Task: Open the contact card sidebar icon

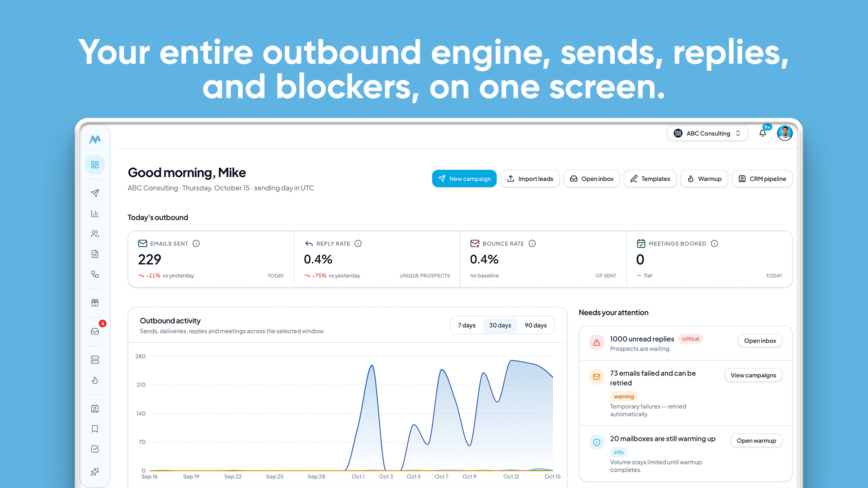Action: (95, 408)
